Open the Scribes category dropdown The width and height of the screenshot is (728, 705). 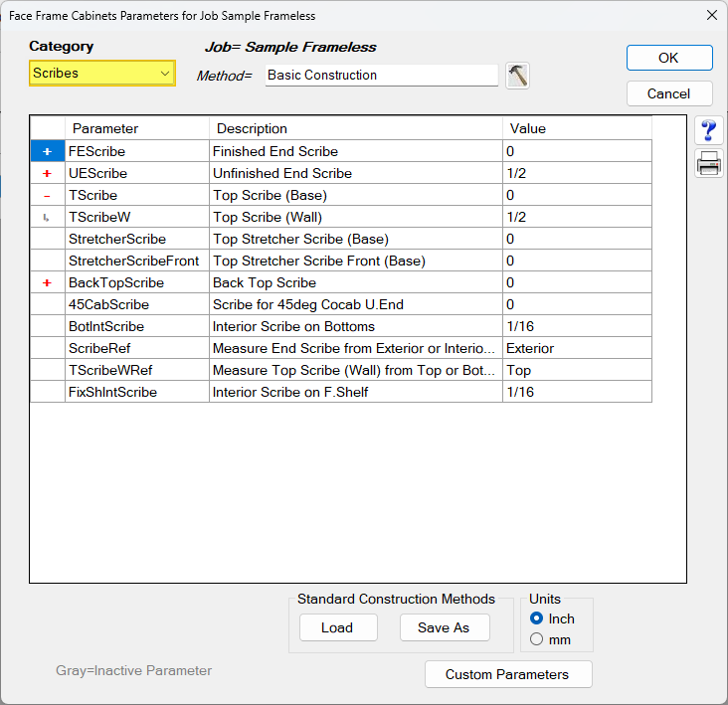[102, 74]
